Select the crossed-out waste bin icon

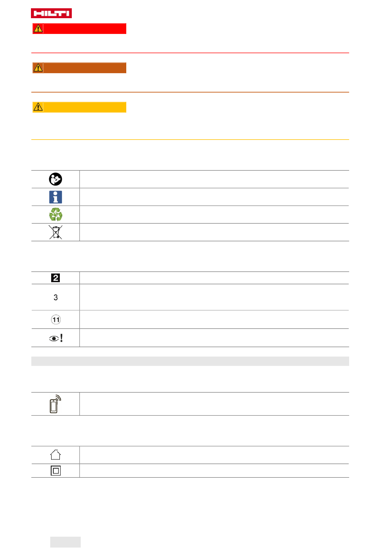pos(55,232)
